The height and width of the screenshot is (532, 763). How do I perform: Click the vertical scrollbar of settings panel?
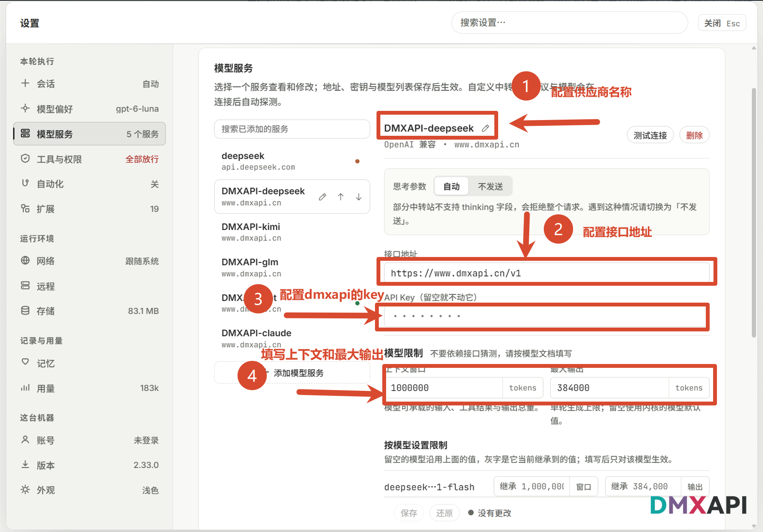pos(754,212)
